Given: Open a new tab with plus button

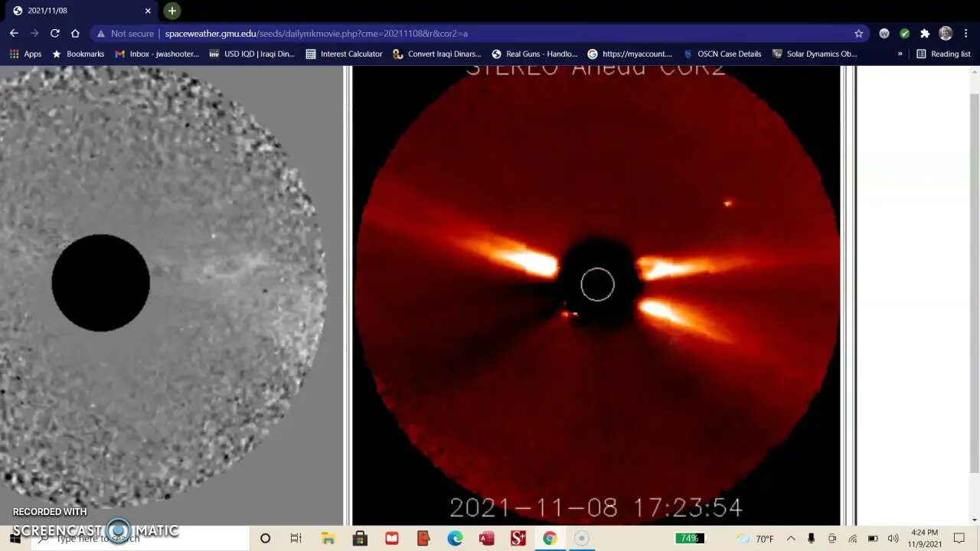Looking at the screenshot, I should (x=172, y=11).
